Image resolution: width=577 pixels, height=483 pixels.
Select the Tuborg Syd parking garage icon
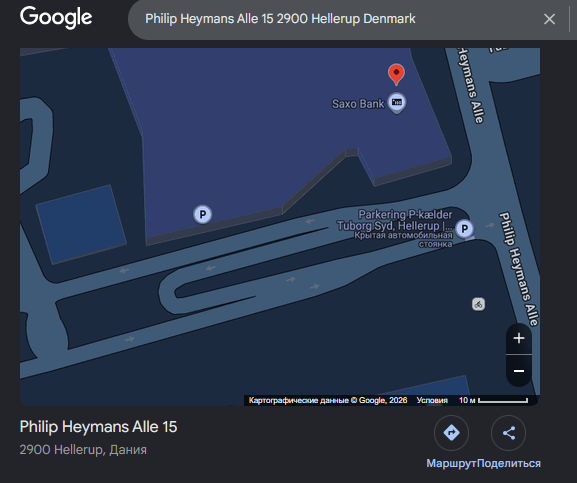[464, 229]
